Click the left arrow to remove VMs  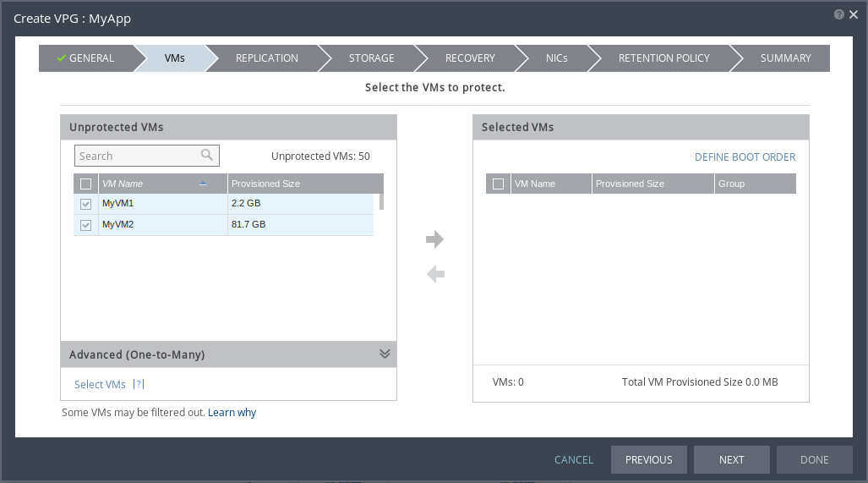(x=434, y=274)
